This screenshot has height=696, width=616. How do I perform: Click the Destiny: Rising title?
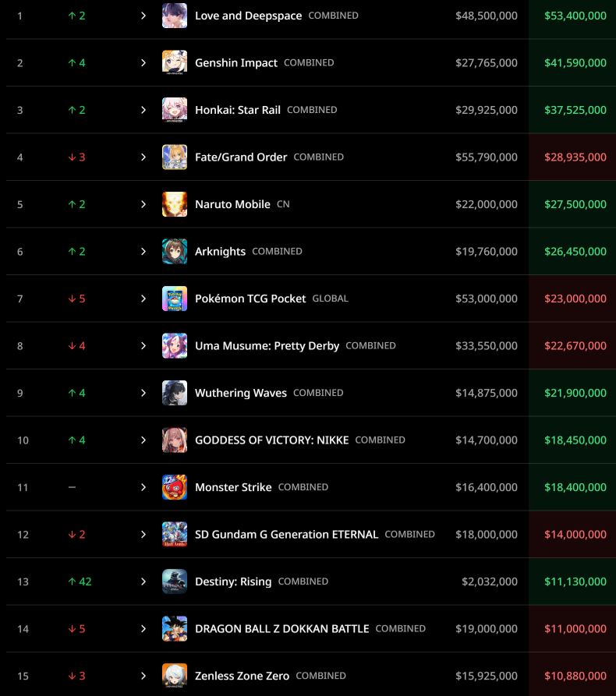pyautogui.click(x=233, y=582)
